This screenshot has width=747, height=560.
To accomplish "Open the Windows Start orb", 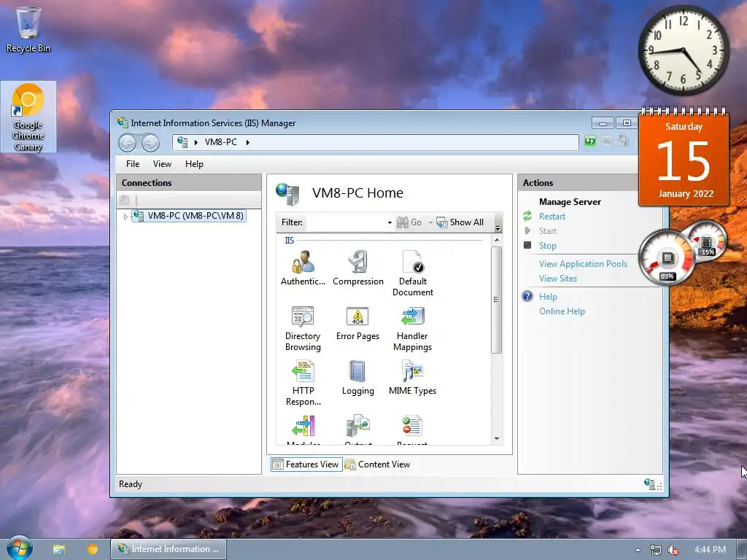I will point(20,548).
